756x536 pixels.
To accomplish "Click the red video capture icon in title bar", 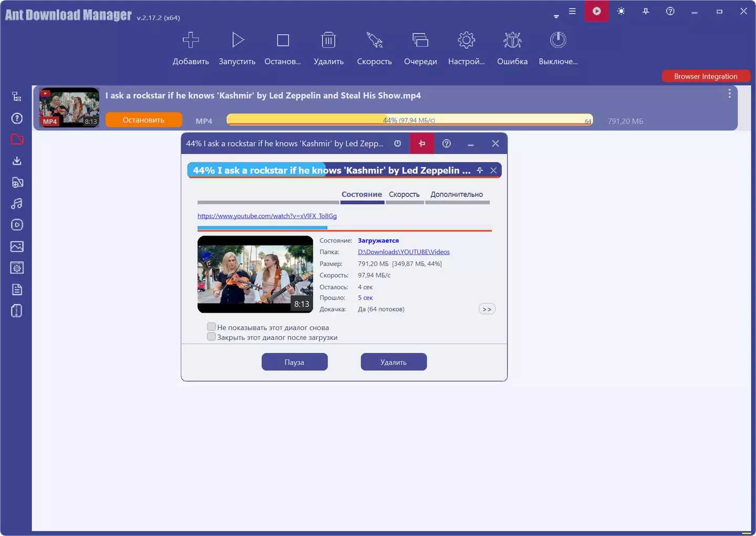I will [597, 11].
